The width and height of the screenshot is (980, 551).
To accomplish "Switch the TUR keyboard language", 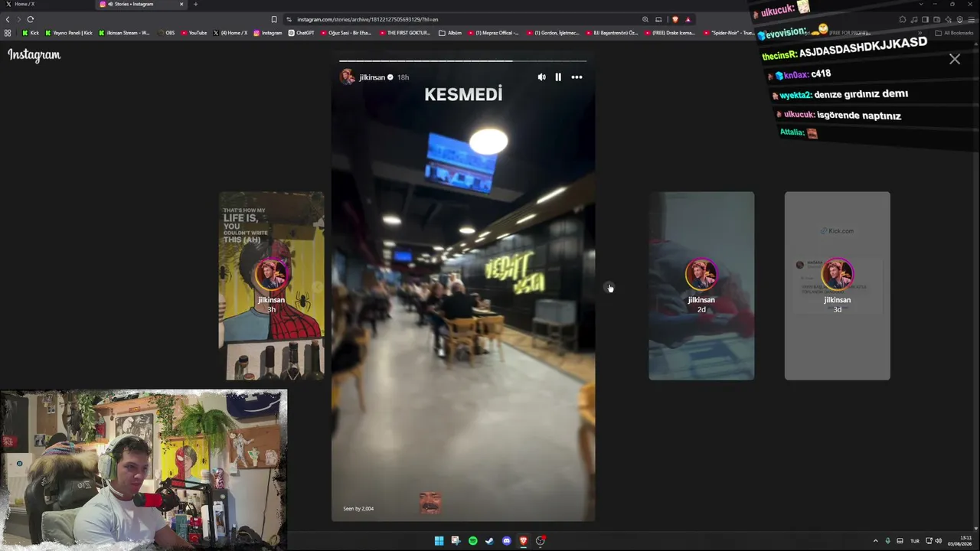I will coord(914,541).
